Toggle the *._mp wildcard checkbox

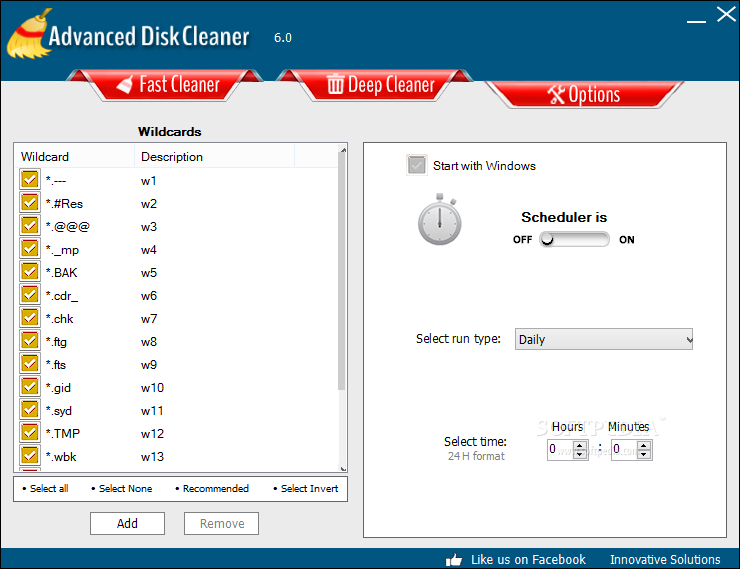(x=30, y=249)
